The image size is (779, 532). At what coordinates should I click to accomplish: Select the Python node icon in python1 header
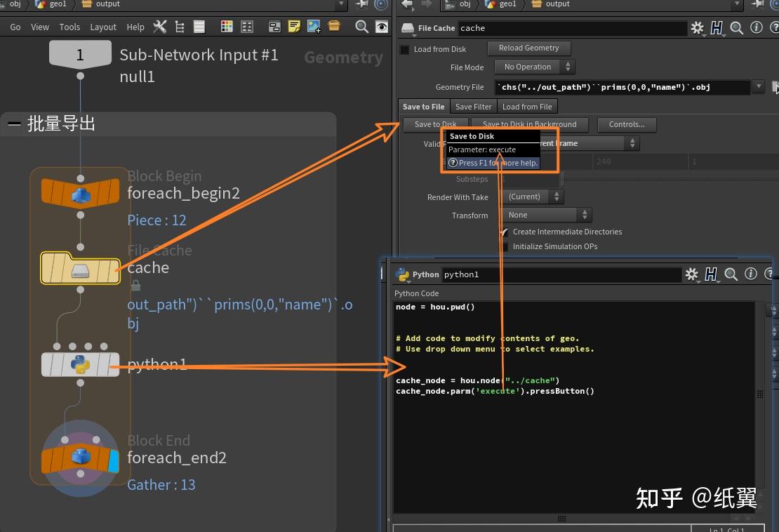[402, 274]
